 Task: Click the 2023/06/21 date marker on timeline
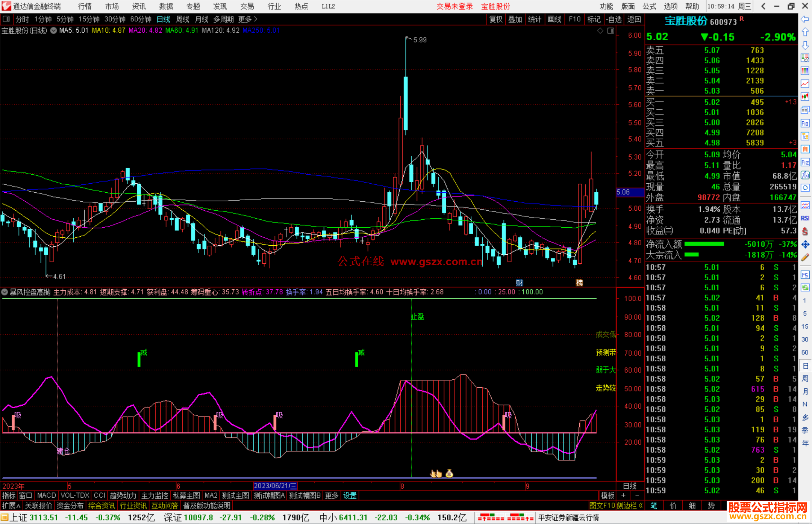tap(275, 486)
